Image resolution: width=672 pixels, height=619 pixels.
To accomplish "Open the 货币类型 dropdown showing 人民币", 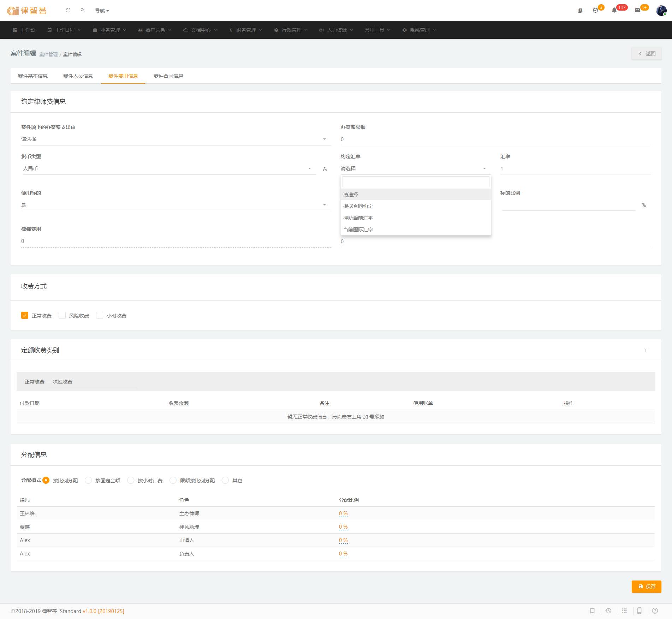I will click(168, 168).
